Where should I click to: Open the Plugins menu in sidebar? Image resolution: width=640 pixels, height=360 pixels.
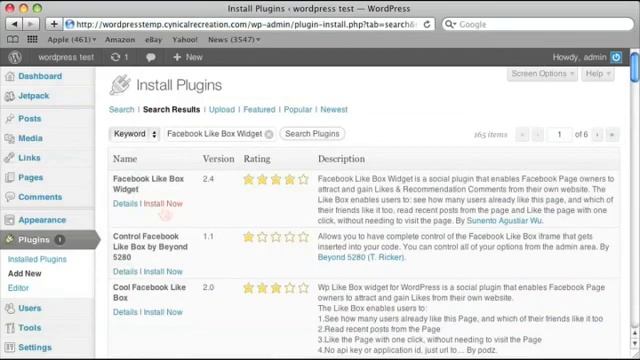pos(48,240)
